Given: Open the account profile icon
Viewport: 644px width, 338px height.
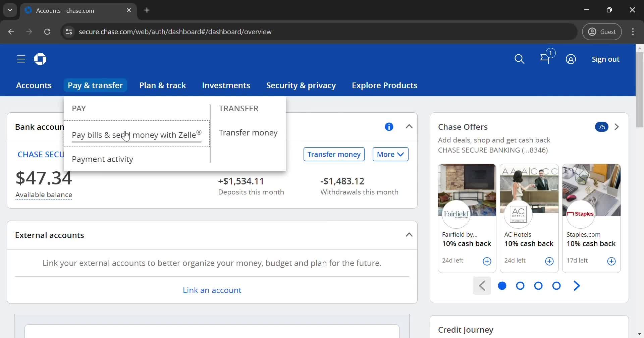Looking at the screenshot, I should [x=571, y=59].
